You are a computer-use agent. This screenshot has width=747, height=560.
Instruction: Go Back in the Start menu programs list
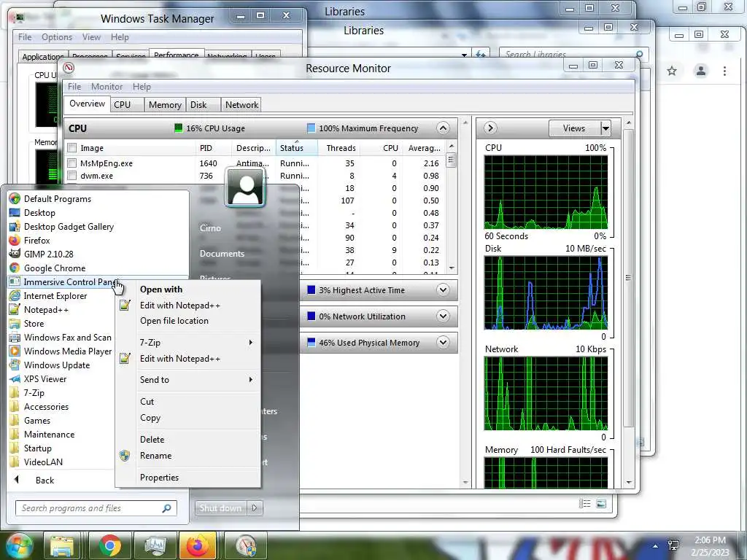point(44,480)
